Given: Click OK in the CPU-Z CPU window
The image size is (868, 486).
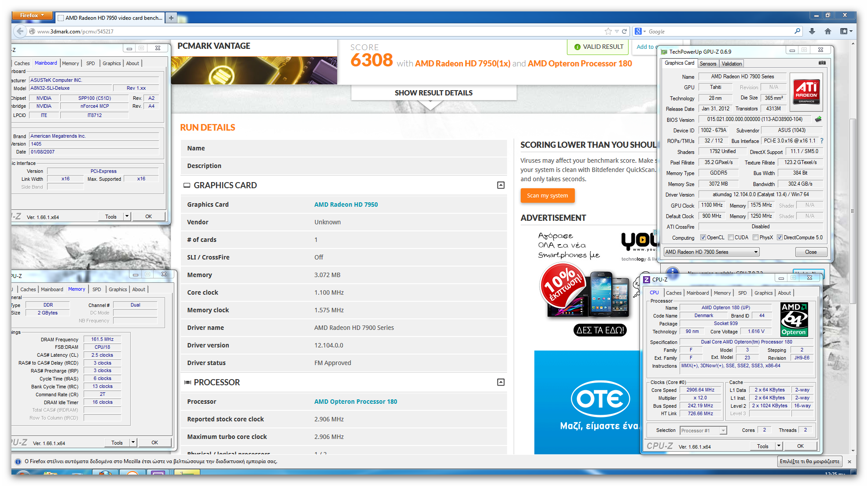Looking at the screenshot, I should 800,446.
